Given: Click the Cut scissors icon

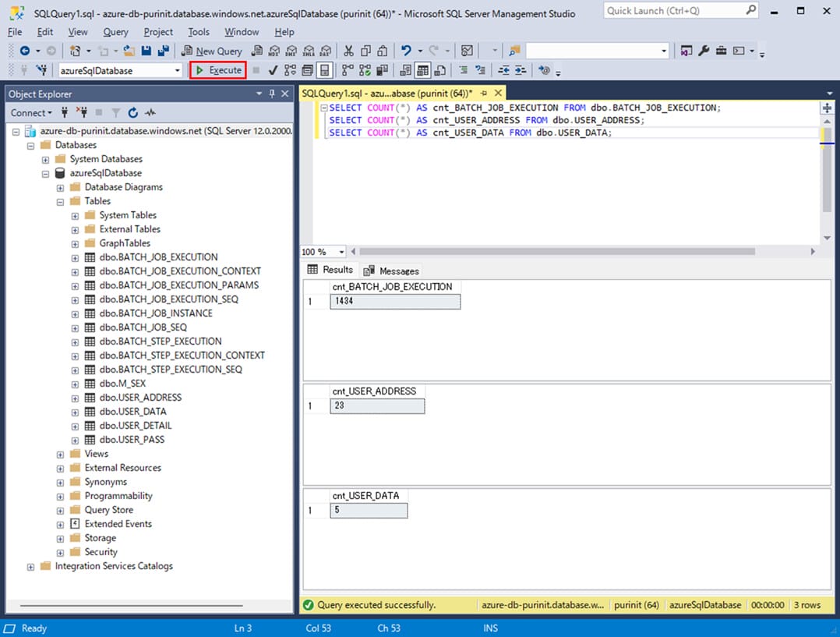Looking at the screenshot, I should [348, 51].
